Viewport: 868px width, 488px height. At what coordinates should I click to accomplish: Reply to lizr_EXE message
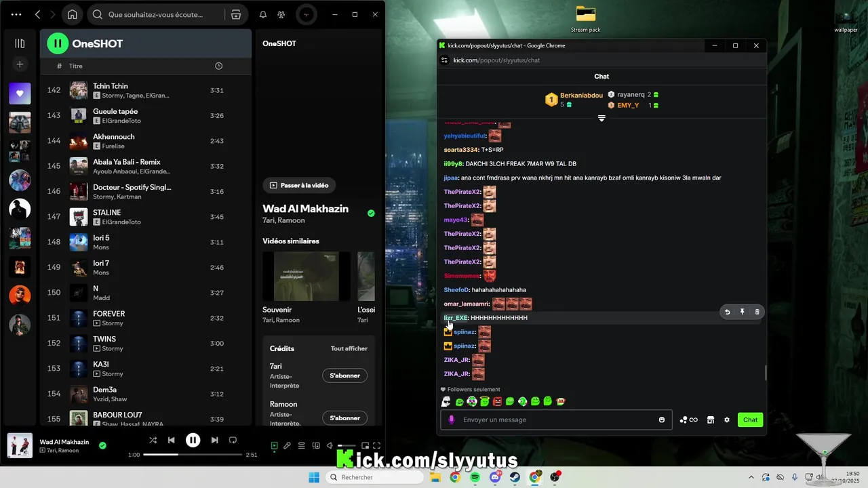(728, 312)
